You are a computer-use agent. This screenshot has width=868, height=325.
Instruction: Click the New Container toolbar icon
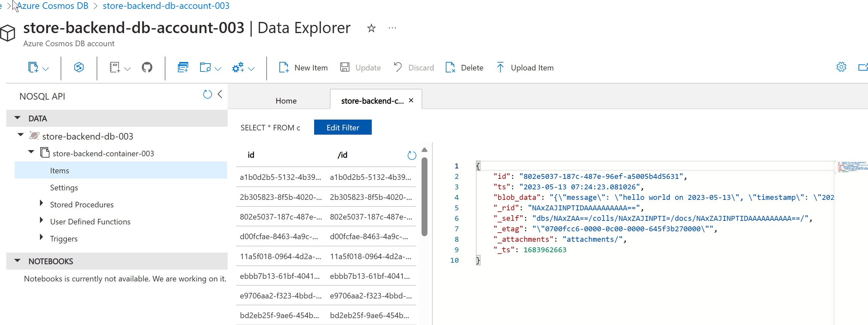pyautogui.click(x=33, y=67)
